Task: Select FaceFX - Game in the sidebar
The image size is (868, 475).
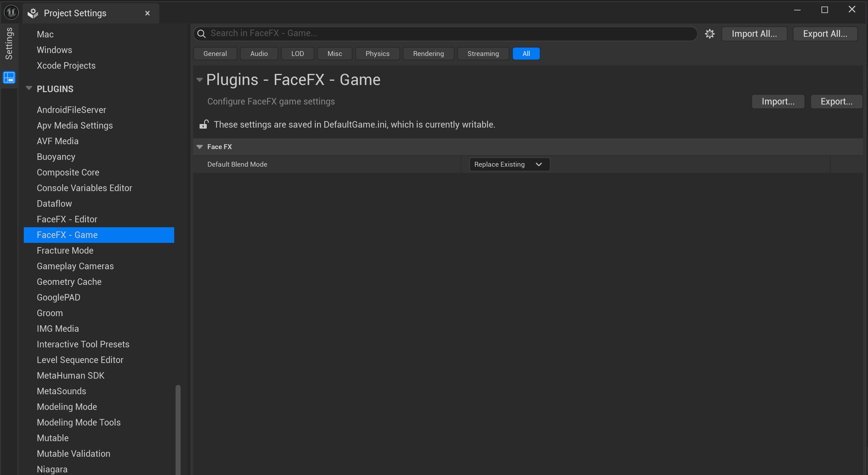Action: coord(99,235)
